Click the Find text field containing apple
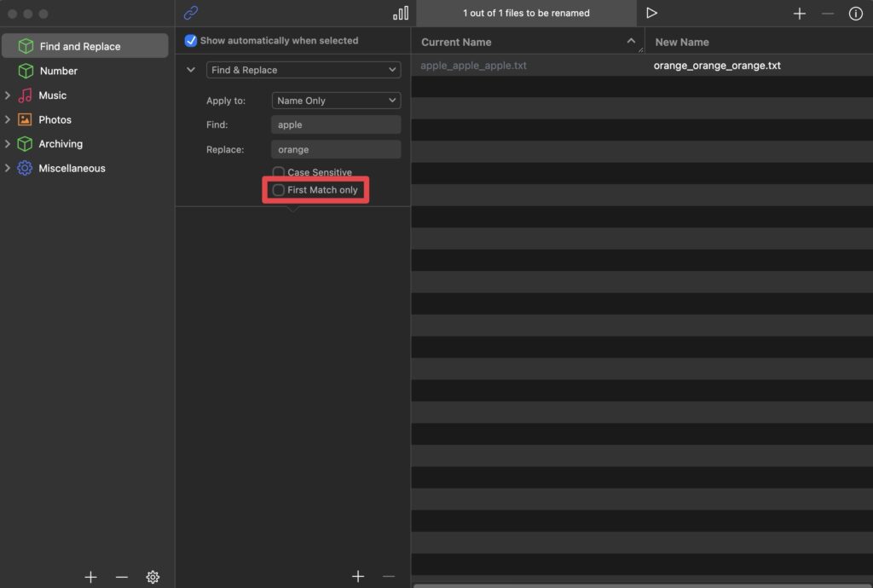This screenshot has width=873, height=588. tap(336, 124)
